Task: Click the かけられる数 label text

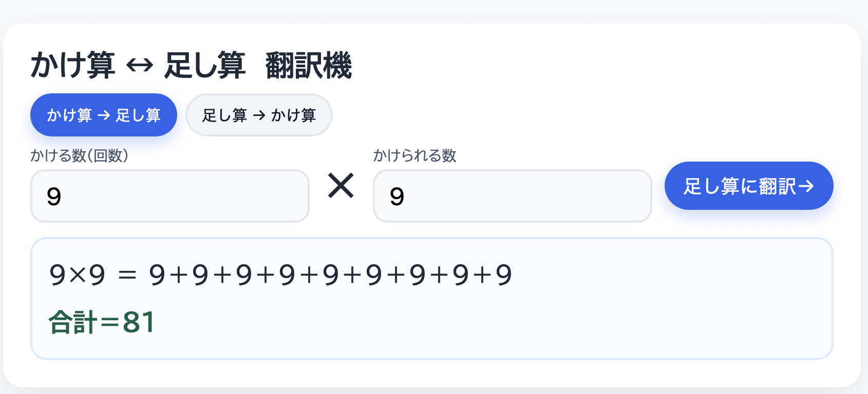Action: pyautogui.click(x=414, y=155)
